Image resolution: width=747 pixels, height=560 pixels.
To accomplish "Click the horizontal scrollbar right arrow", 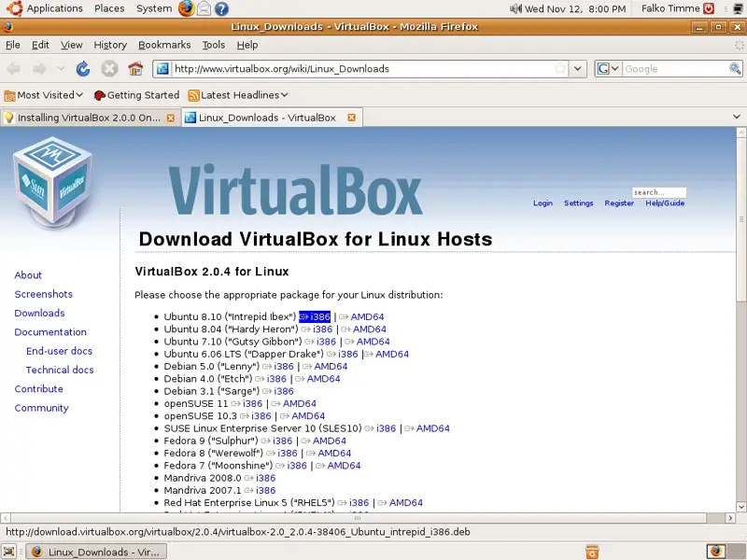I will click(x=730, y=518).
